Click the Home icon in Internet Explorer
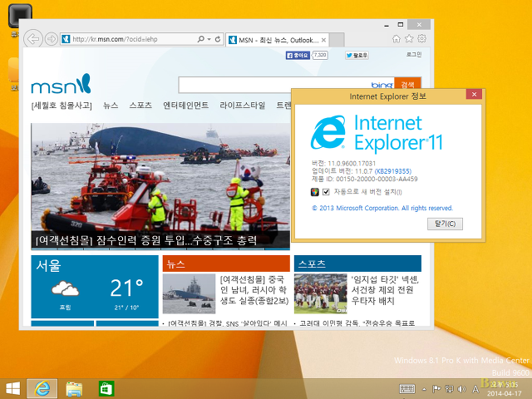 click(397, 39)
